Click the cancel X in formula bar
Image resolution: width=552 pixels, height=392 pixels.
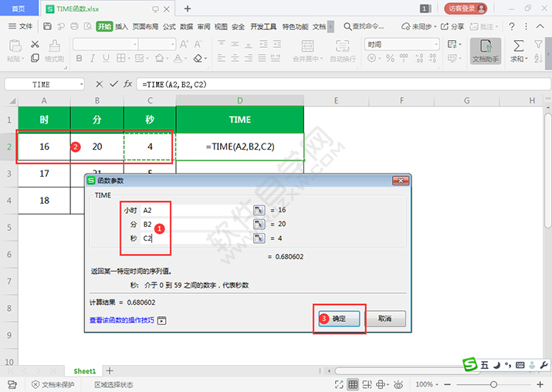[100, 84]
